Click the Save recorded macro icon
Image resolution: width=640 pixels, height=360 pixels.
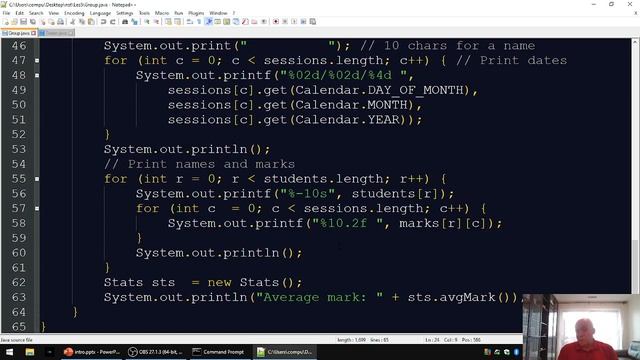(313, 22)
